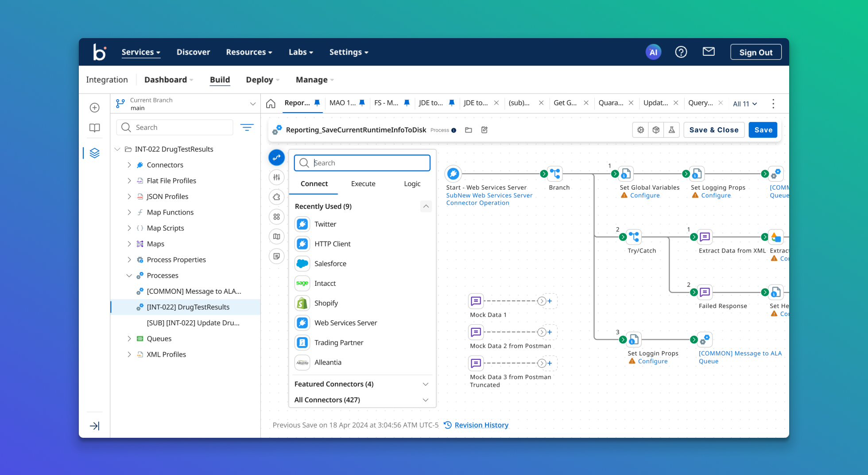Open the Resources menu

[x=249, y=52]
